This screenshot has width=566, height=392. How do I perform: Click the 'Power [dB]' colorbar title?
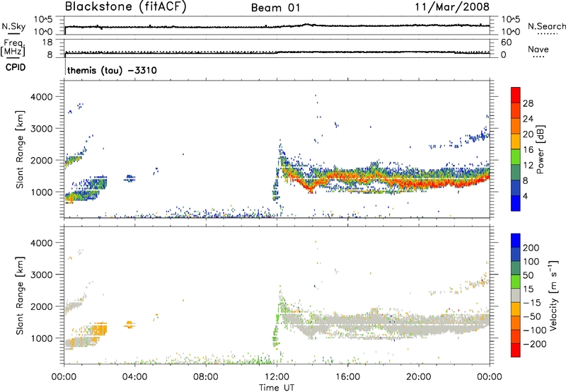pos(540,149)
